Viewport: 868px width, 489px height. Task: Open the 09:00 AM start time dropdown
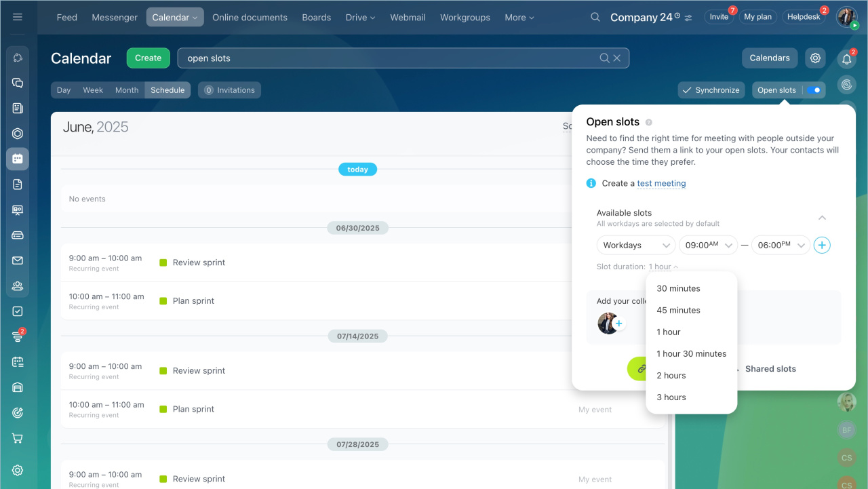(708, 246)
